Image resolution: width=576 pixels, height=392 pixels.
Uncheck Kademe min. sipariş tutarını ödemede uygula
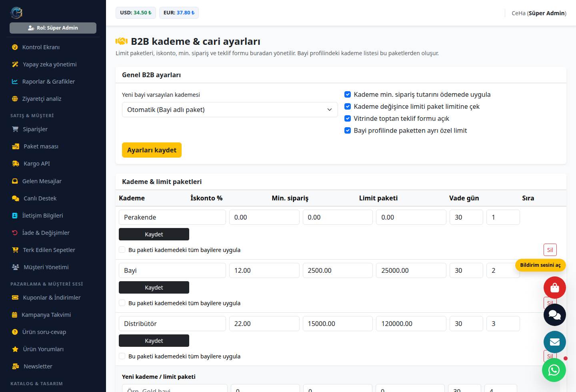click(x=348, y=95)
